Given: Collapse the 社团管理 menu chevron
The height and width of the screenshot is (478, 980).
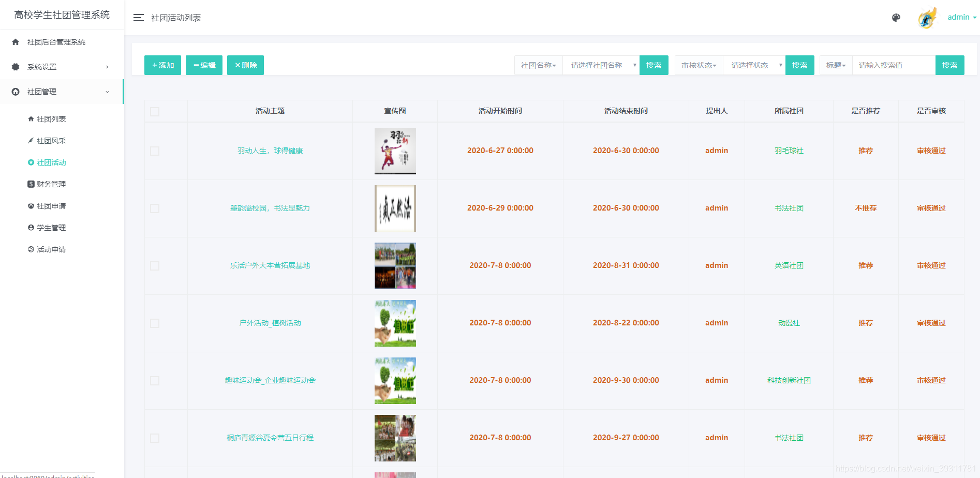Looking at the screenshot, I should point(107,92).
